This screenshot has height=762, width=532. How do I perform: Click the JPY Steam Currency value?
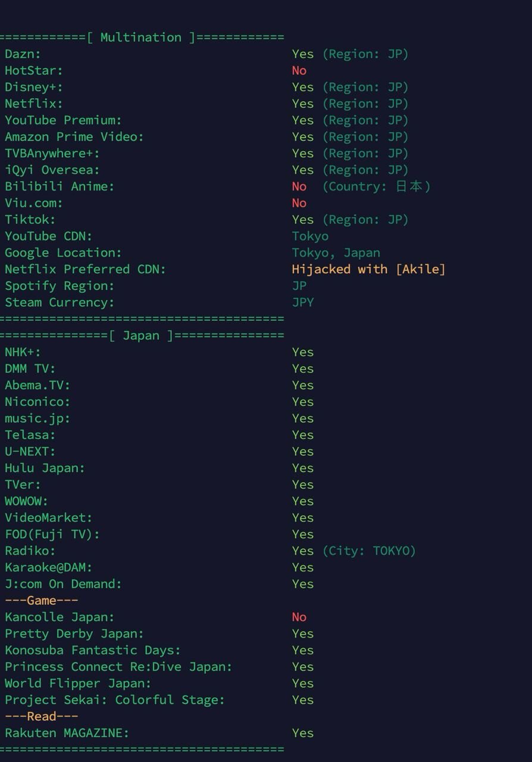pos(302,303)
